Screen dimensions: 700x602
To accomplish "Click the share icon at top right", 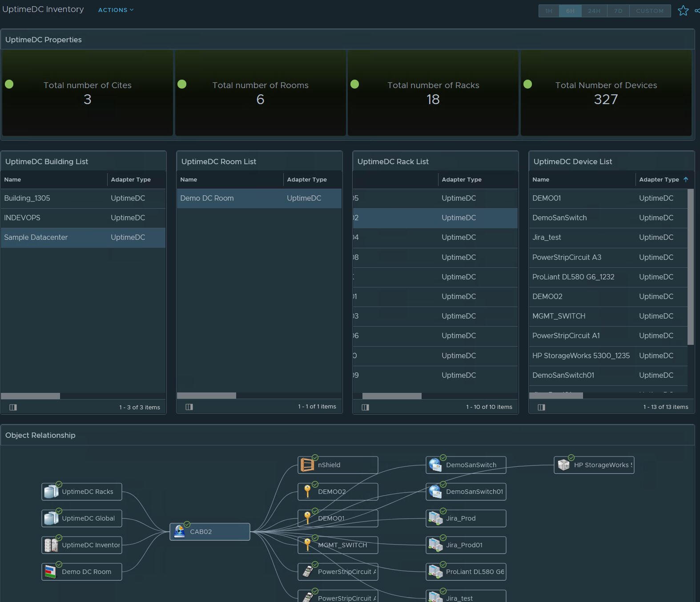I will pyautogui.click(x=697, y=11).
